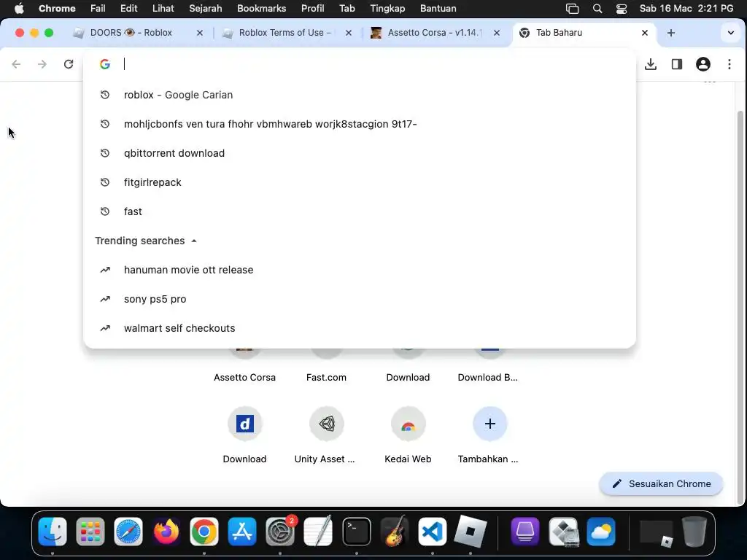
Task: Open a new tab with plus button
Action: coord(671,33)
